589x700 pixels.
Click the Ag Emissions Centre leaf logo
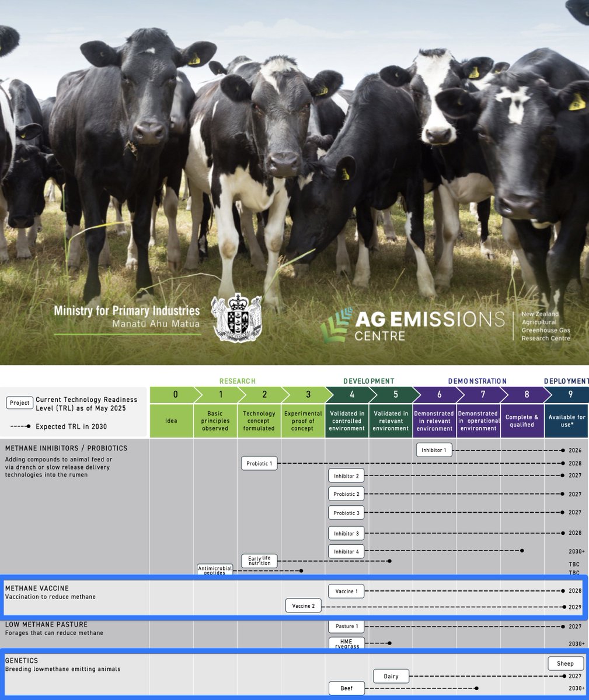click(x=336, y=325)
